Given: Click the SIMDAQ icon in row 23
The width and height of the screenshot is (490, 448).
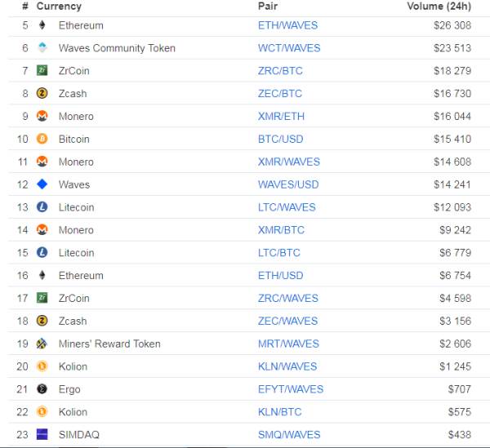Looking at the screenshot, I should point(42,435).
